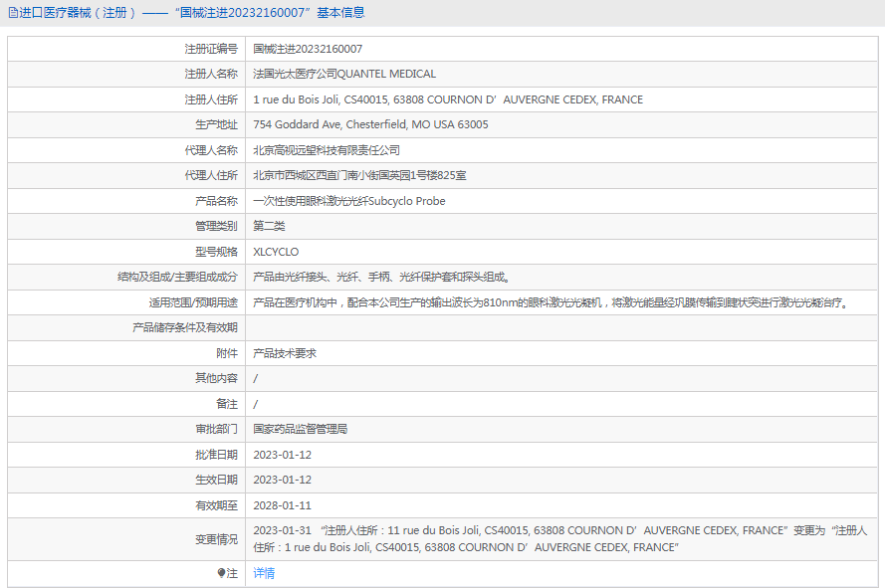885x588 pixels.
Task: Click the 生效日期 label
Action: click(216, 480)
